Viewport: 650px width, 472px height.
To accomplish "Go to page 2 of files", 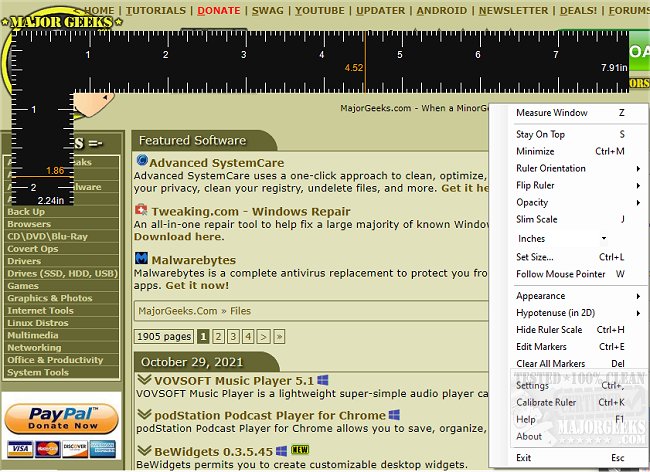I will [x=218, y=336].
